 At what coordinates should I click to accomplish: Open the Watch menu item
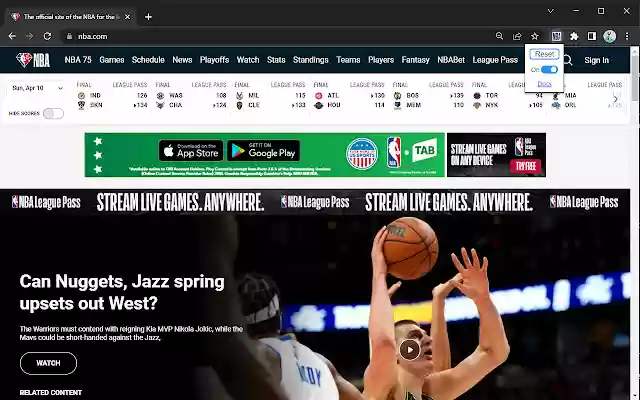click(248, 60)
